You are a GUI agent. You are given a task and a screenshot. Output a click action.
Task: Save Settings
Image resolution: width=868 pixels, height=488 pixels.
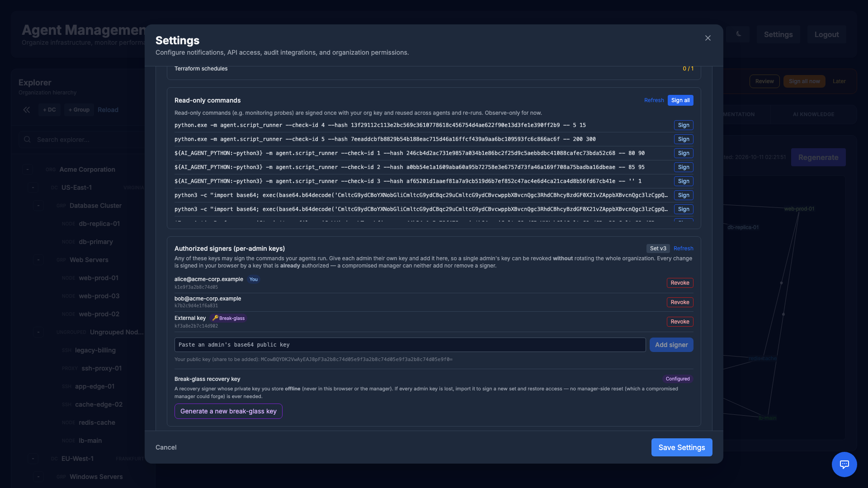(x=682, y=447)
